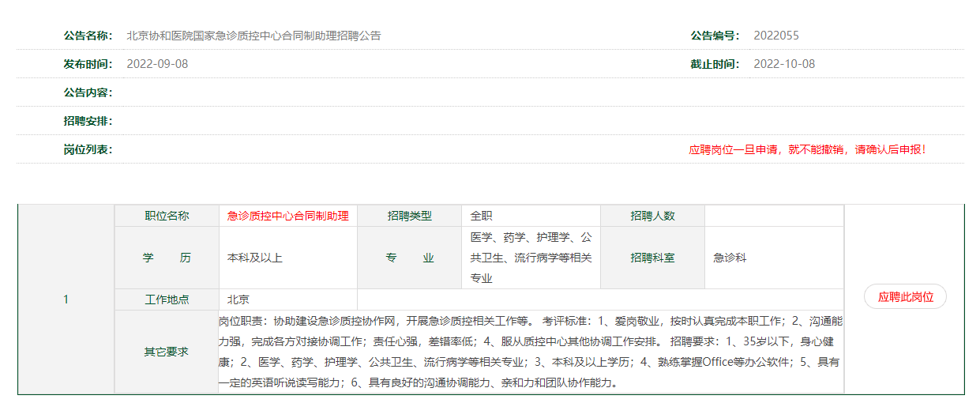The width and height of the screenshot is (980, 403).
Task: Click the 公告名称 label
Action: (x=88, y=36)
